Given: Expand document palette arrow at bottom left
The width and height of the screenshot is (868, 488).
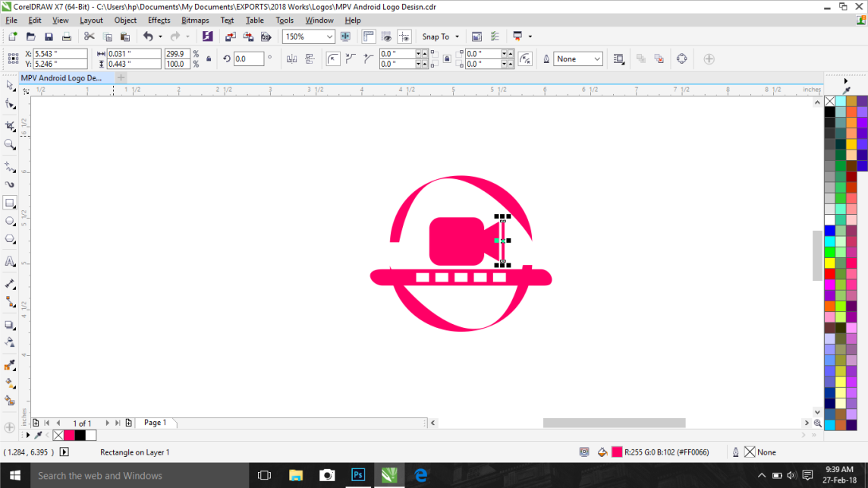Looking at the screenshot, I should 27,436.
